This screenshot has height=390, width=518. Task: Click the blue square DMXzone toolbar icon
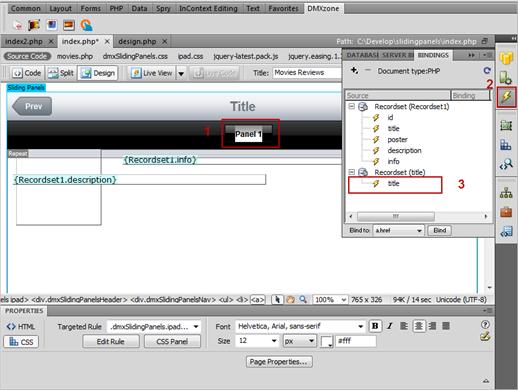point(51,25)
